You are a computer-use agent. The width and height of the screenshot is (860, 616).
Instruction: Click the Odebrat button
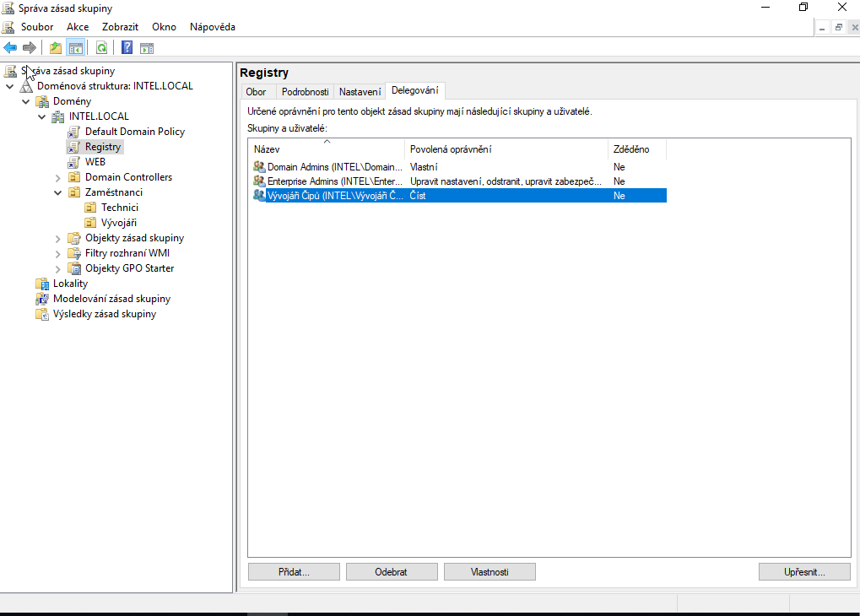click(x=391, y=572)
